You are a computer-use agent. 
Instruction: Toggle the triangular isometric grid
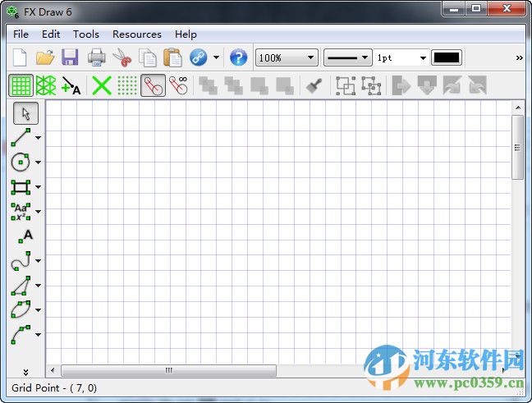pos(46,85)
